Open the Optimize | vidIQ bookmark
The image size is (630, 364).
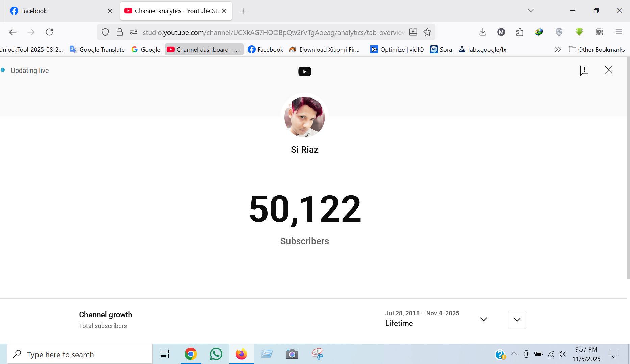[397, 49]
